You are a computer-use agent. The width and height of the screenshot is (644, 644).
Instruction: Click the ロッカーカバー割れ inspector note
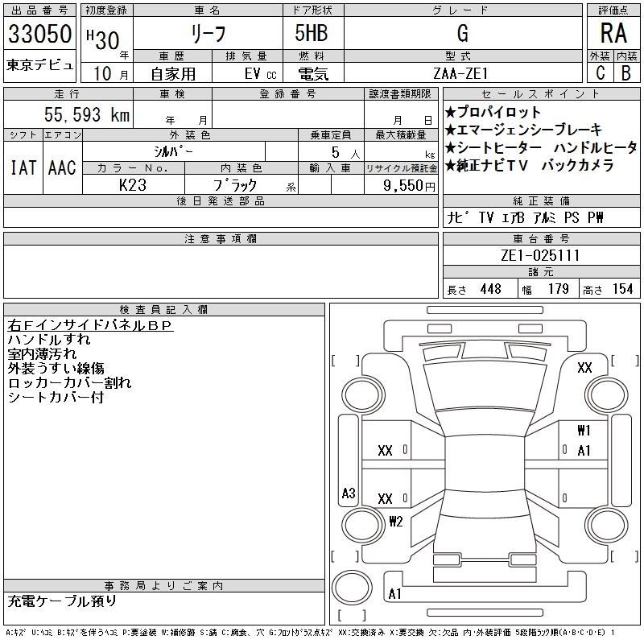[x=69, y=383]
